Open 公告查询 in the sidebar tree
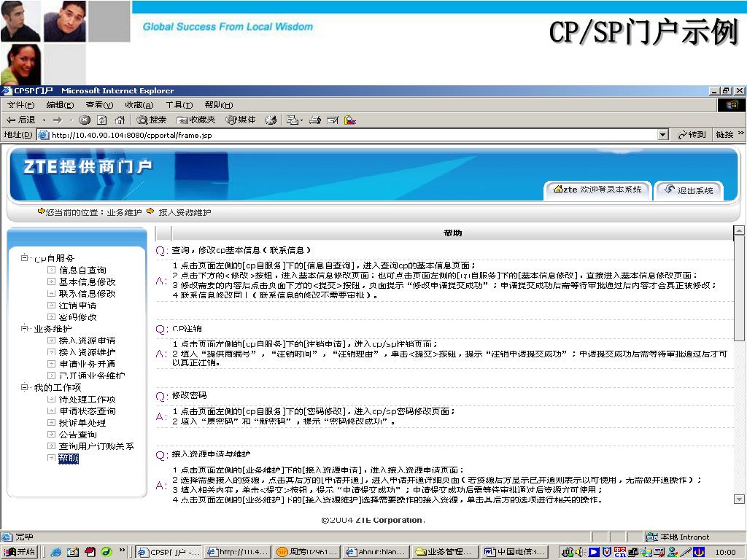 pyautogui.click(x=77, y=435)
